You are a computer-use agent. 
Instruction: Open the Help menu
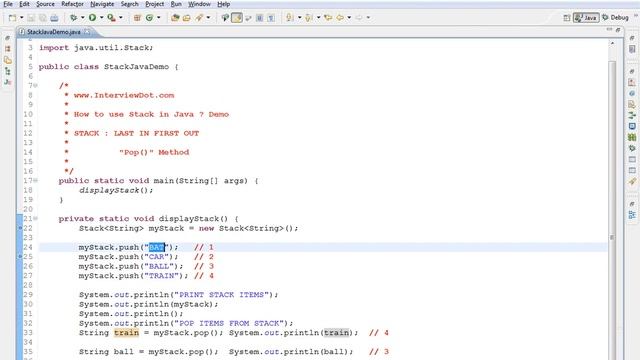[x=223, y=4]
